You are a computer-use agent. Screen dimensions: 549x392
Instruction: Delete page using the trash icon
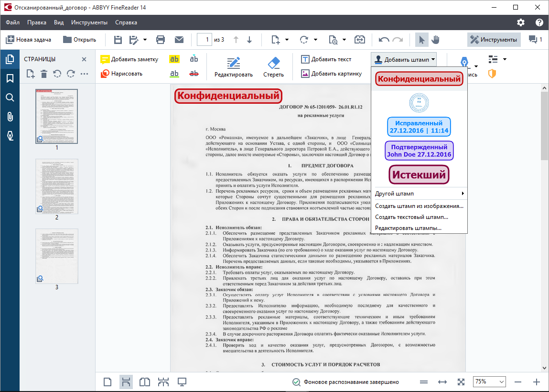point(44,74)
